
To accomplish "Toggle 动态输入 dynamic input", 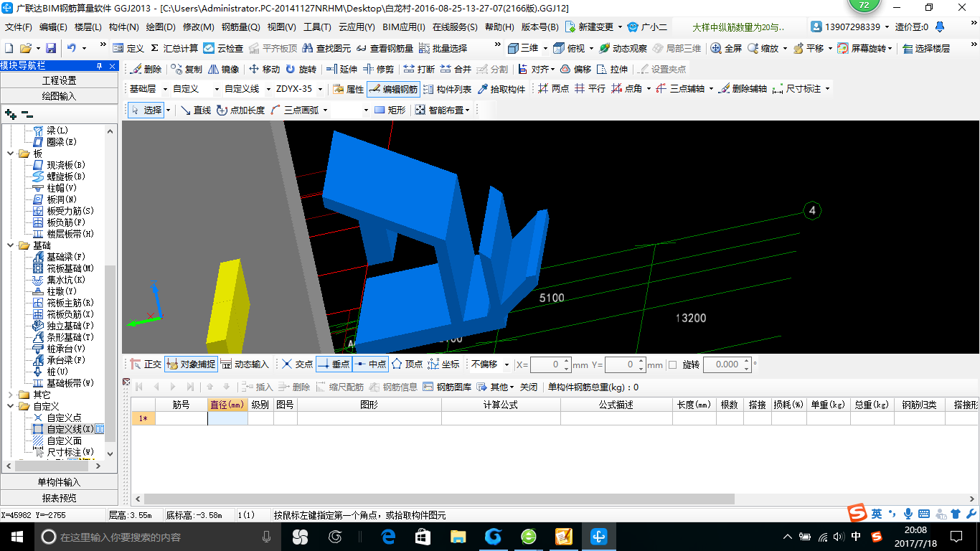I will [245, 364].
